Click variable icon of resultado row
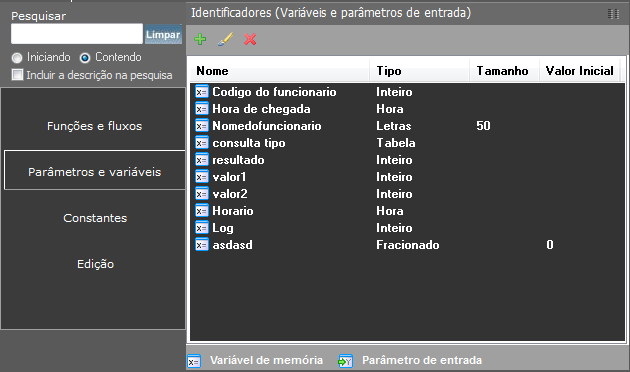The image size is (630, 372). tap(202, 159)
